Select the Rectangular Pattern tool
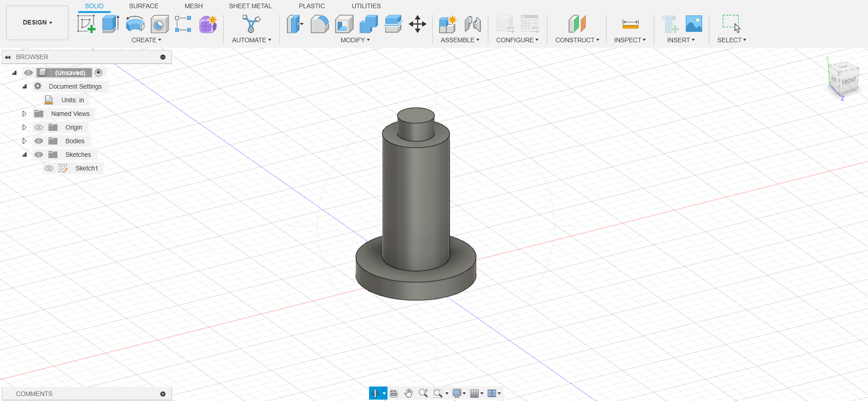This screenshot has height=401, width=868. point(183,24)
